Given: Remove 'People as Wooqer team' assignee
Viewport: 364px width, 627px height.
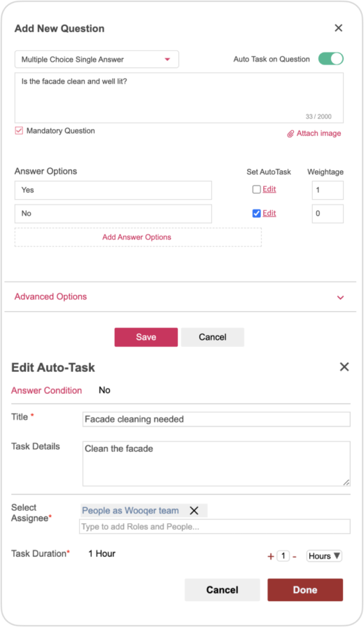Looking at the screenshot, I should pos(194,511).
